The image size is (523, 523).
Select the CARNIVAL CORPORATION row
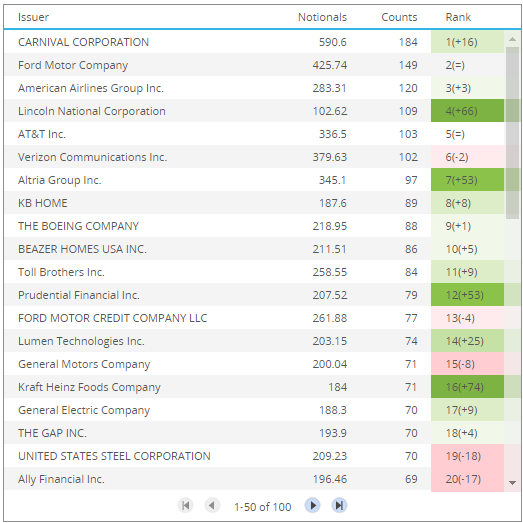254,42
